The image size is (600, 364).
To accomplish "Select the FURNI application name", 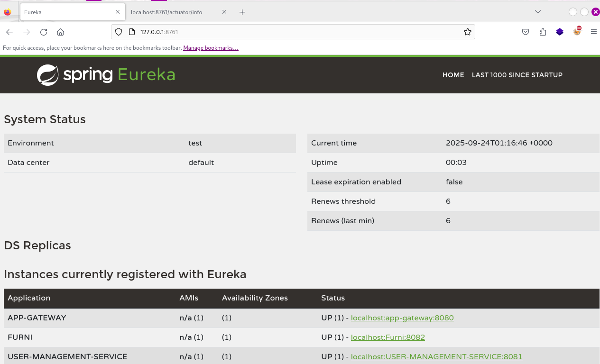I will coord(20,337).
